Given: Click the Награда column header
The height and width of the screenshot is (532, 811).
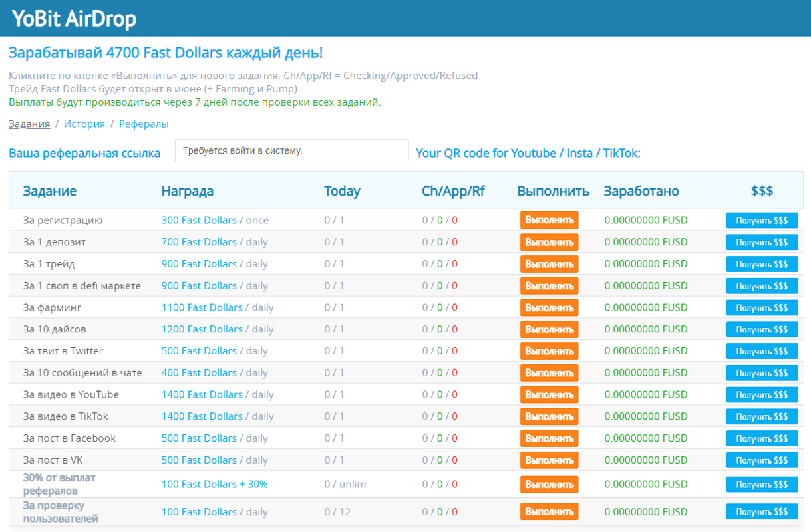Looking at the screenshot, I should point(188,192).
